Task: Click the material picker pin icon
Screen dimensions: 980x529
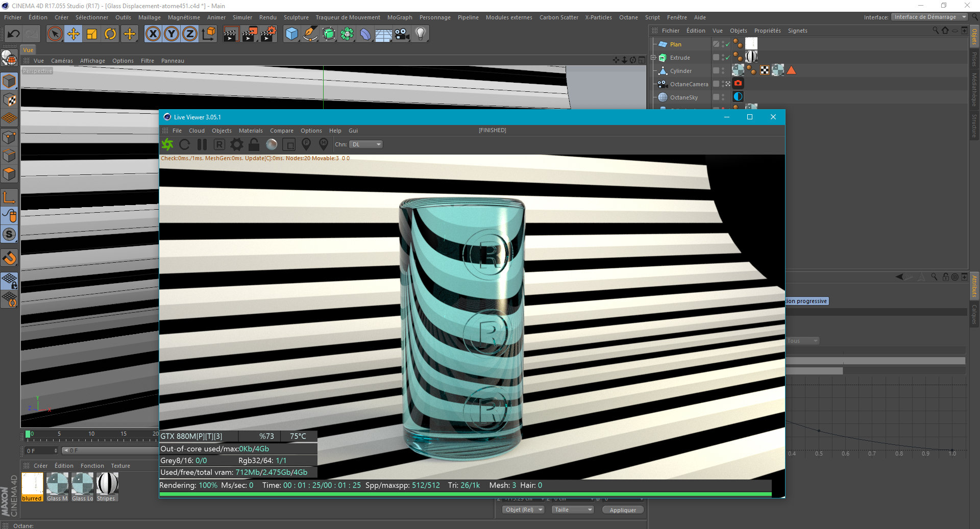Action: point(324,144)
